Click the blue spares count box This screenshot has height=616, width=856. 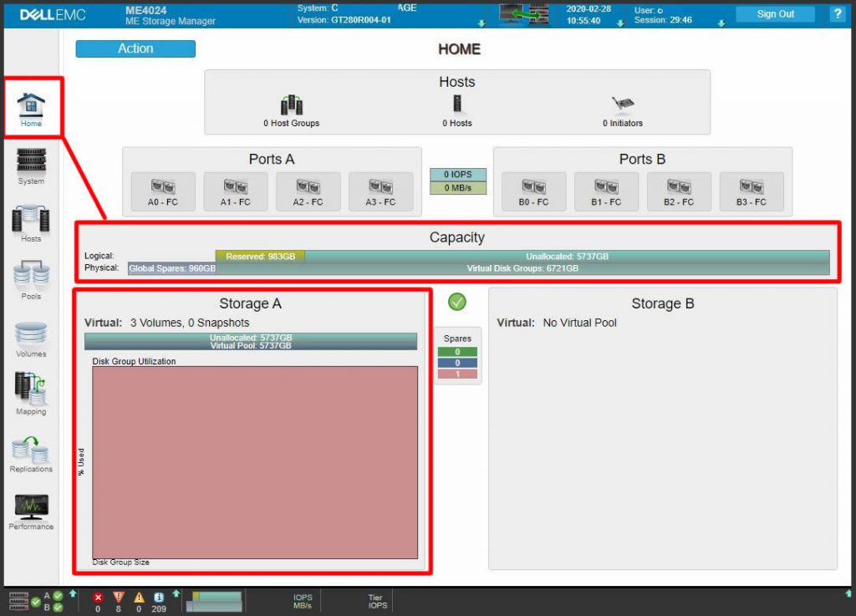pos(457,363)
